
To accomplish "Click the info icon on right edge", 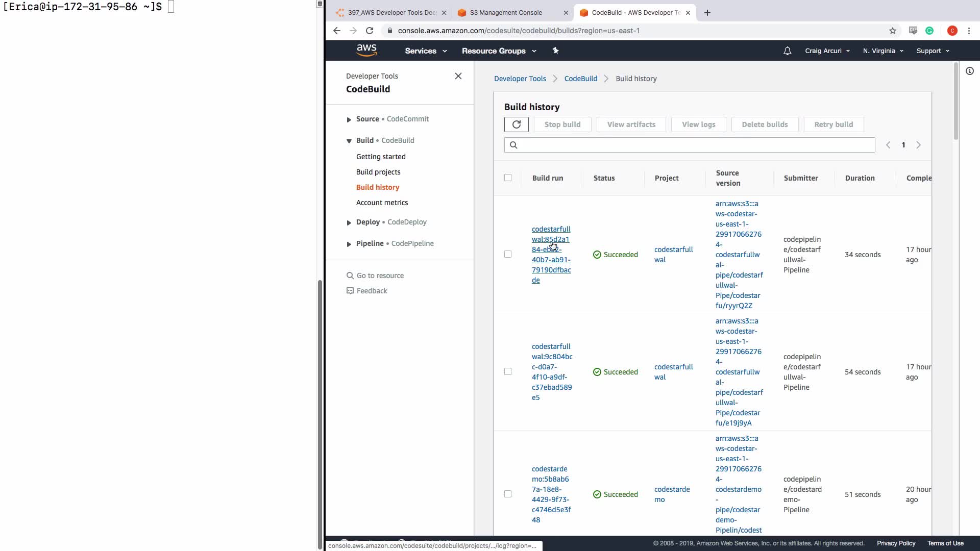I will point(969,71).
